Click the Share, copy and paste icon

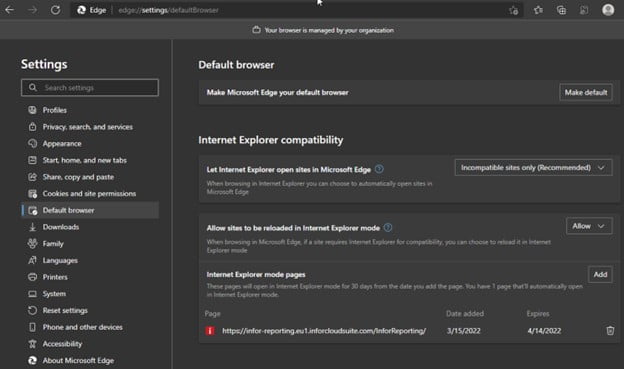32,177
